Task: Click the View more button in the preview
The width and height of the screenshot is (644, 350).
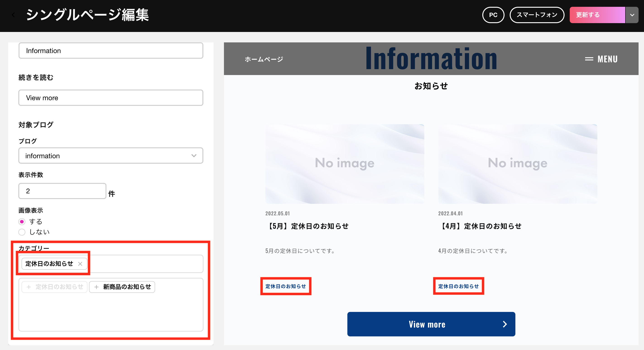Action: 431,324
